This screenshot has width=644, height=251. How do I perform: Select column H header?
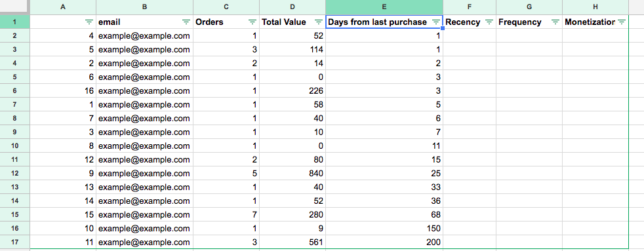click(x=595, y=7)
